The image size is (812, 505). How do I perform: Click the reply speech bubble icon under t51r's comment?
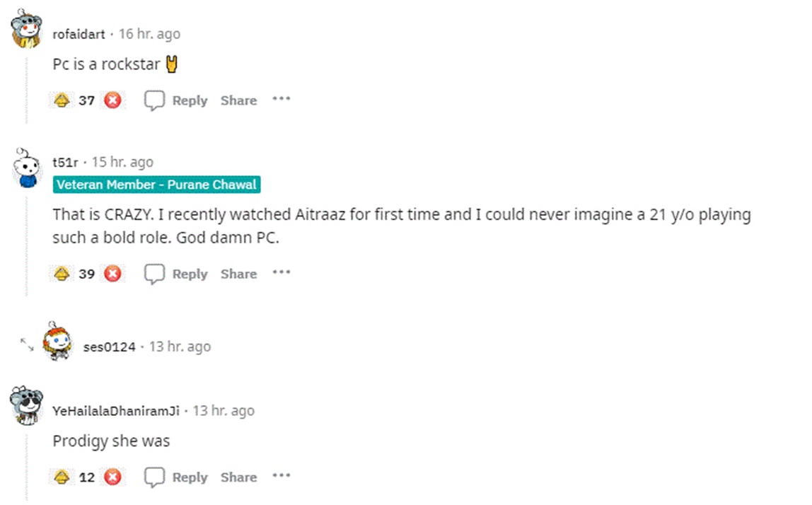coord(154,274)
